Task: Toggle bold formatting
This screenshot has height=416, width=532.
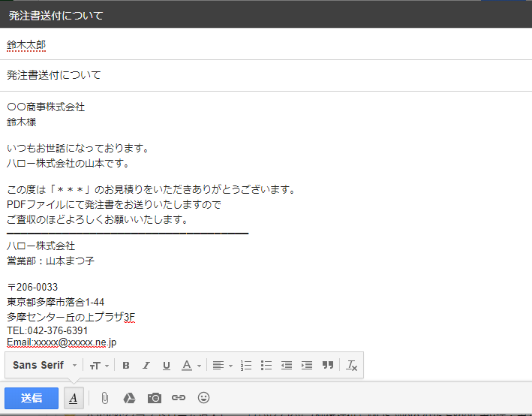Action: (x=126, y=366)
